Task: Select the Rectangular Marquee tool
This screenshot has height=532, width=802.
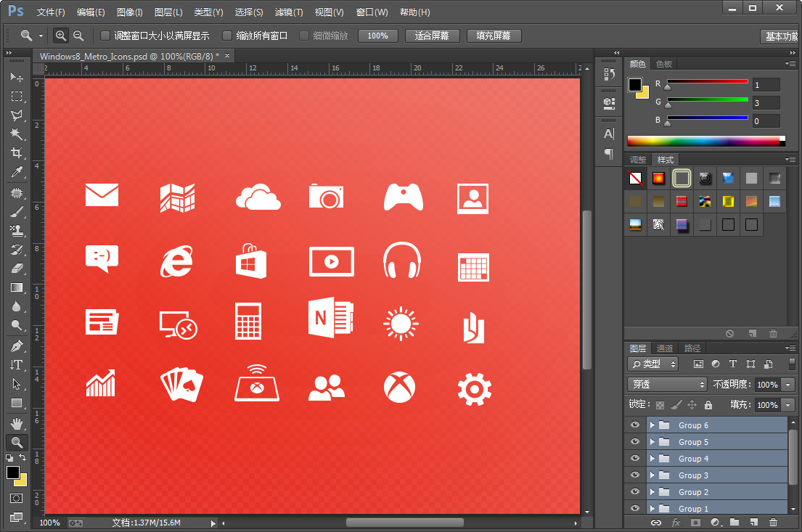Action: tap(17, 97)
